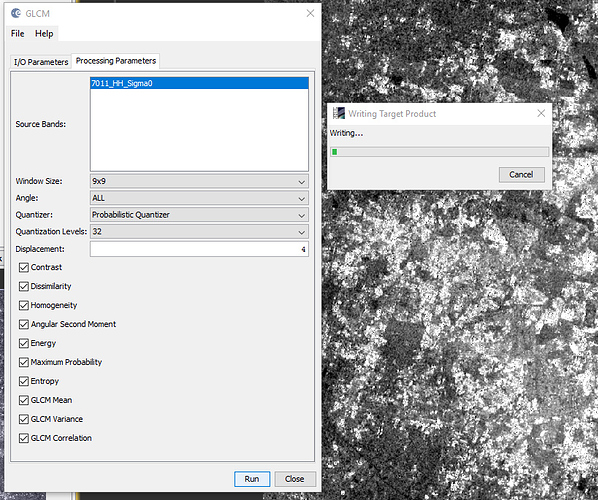Expand the Angle dropdown set to ALL

(199, 198)
